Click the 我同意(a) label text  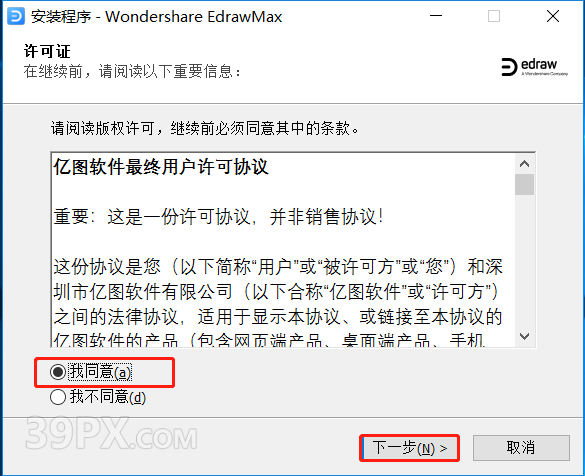pos(100,372)
